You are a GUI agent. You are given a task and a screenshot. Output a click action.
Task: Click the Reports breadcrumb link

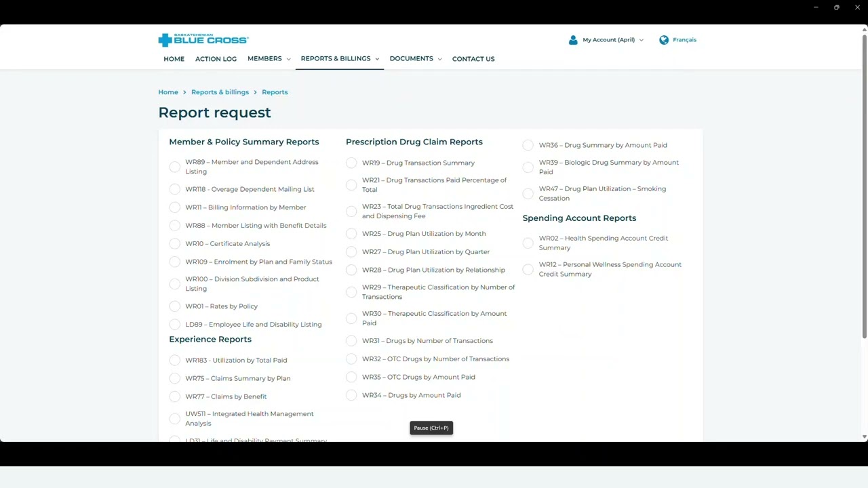click(275, 92)
